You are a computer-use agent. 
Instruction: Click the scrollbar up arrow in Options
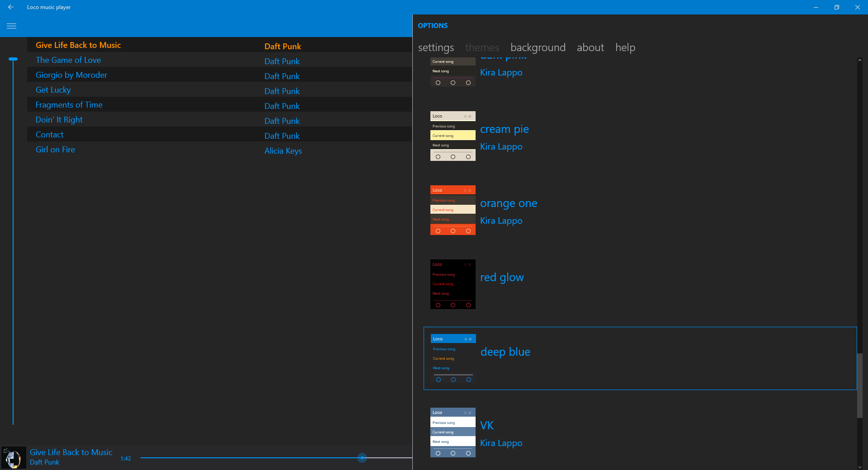(x=860, y=60)
